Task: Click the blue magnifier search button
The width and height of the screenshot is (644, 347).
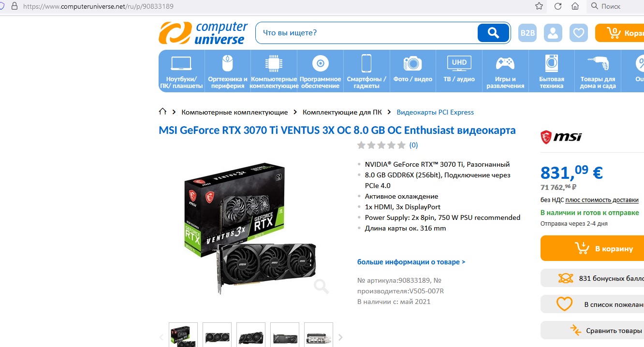Action: click(x=493, y=33)
